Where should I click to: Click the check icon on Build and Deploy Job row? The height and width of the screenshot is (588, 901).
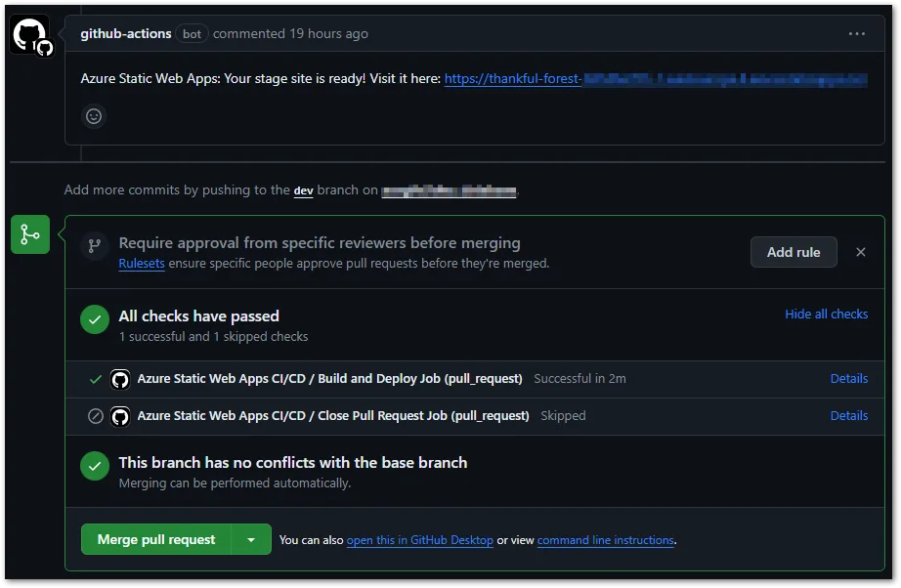96,380
